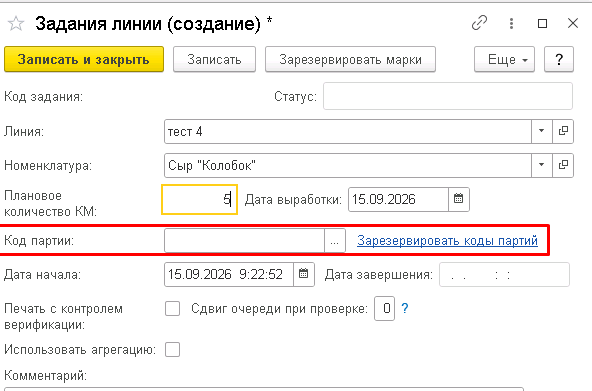
Task: Expand the Номенклатура dropdown list
Action: pos(541,165)
